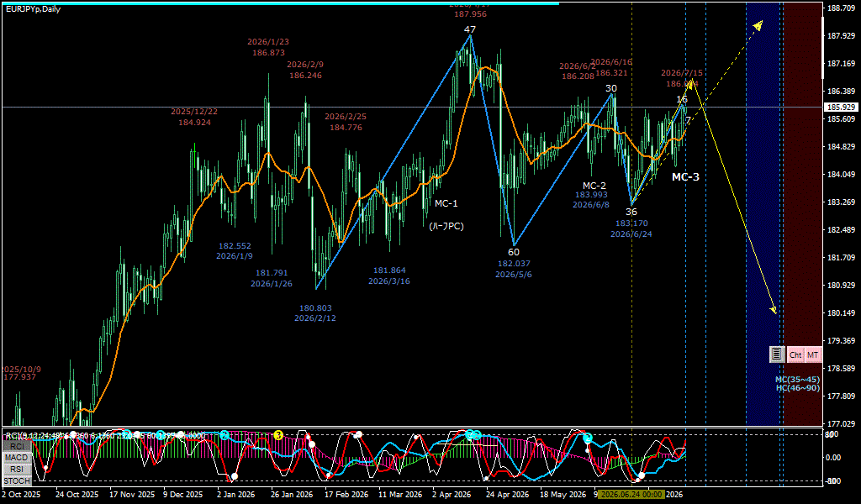Click the wave count label 60
The width and height of the screenshot is (861, 504).
[514, 252]
